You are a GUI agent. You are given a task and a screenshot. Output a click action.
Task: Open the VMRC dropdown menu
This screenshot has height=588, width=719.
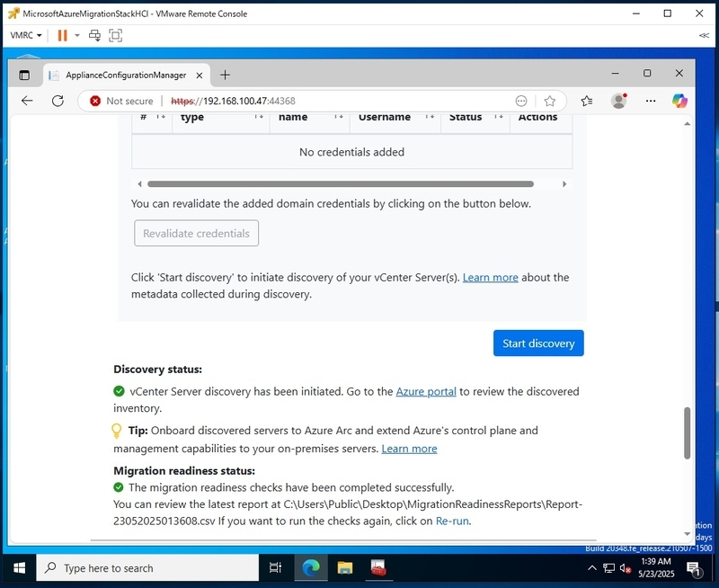tap(26, 35)
